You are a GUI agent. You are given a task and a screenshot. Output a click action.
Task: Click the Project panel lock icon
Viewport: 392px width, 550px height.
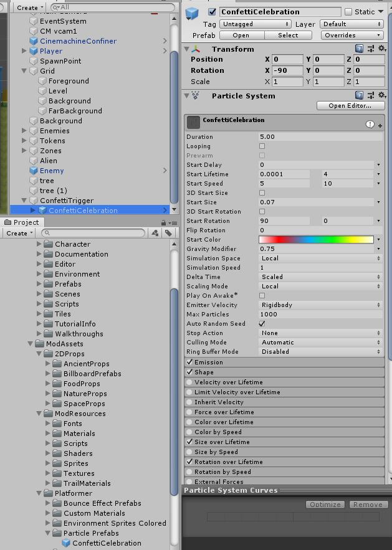pyautogui.click(x=163, y=222)
